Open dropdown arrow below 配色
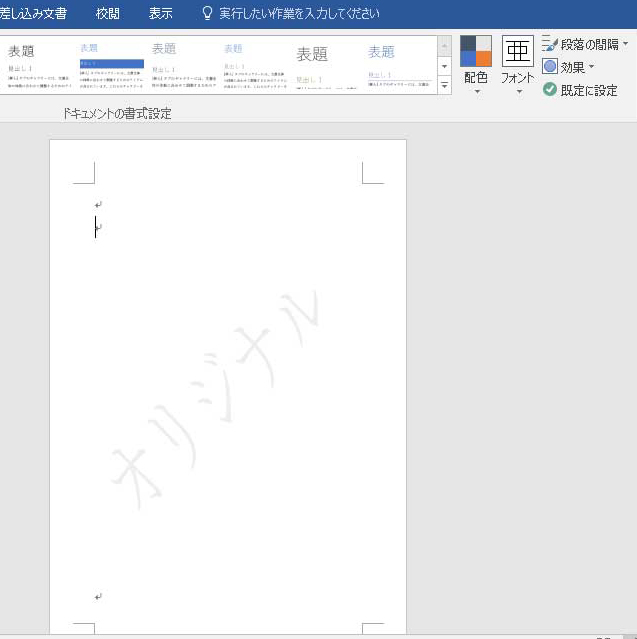The width and height of the screenshot is (637, 639). 476,92
